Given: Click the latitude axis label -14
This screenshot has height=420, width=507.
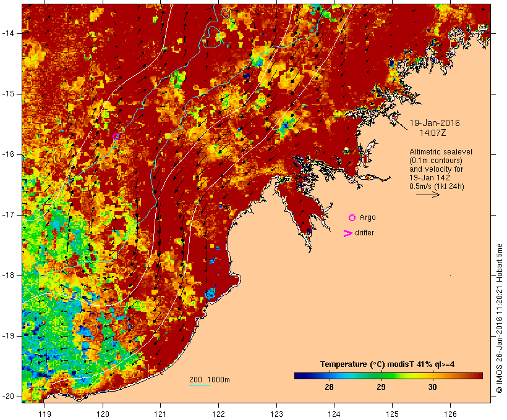Looking at the screenshot, I should pos(8,33).
